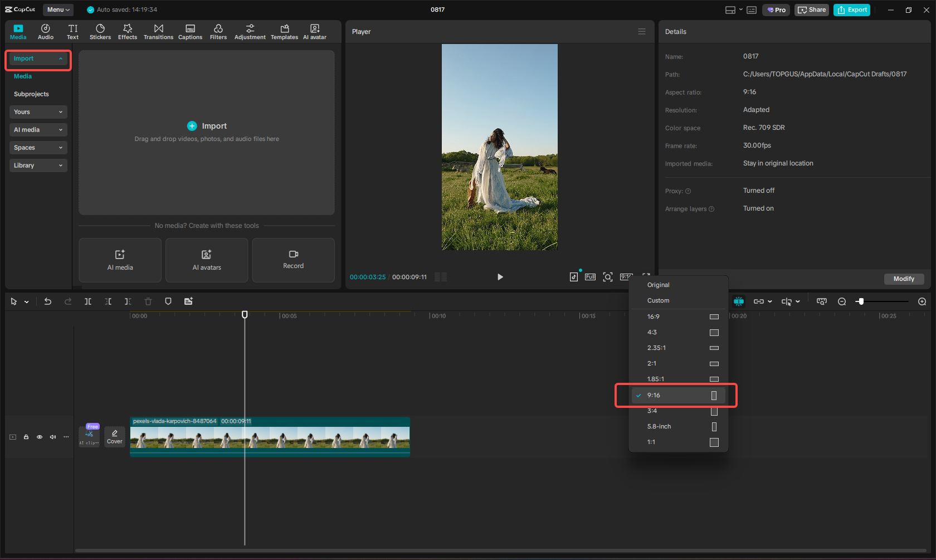Click the Cover thumbnail next to the clip

tap(114, 436)
